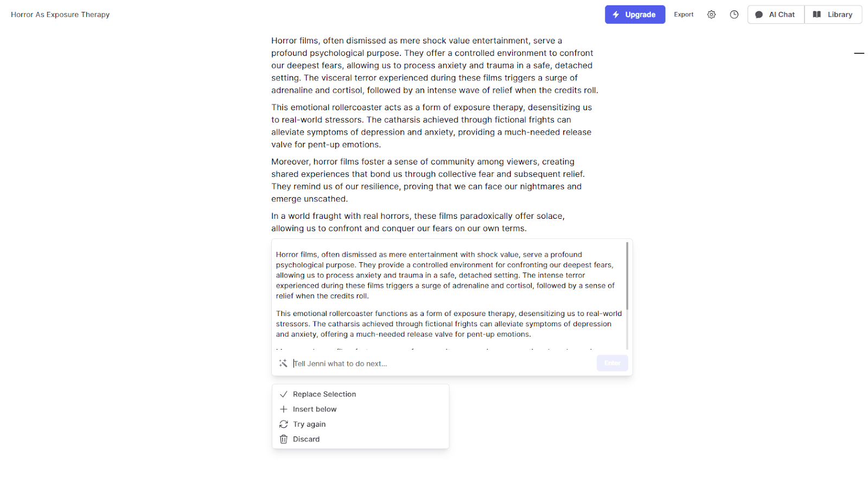Open the version history clock icon
868x481 pixels.
pyautogui.click(x=734, y=15)
